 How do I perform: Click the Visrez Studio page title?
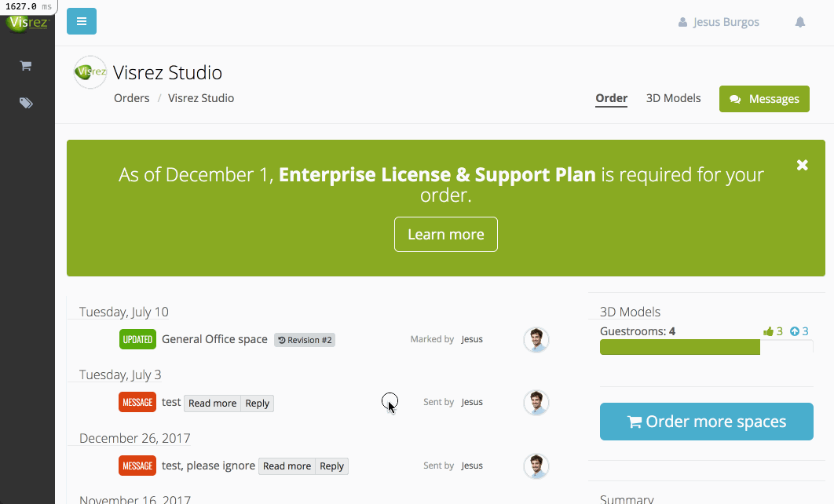click(x=167, y=73)
